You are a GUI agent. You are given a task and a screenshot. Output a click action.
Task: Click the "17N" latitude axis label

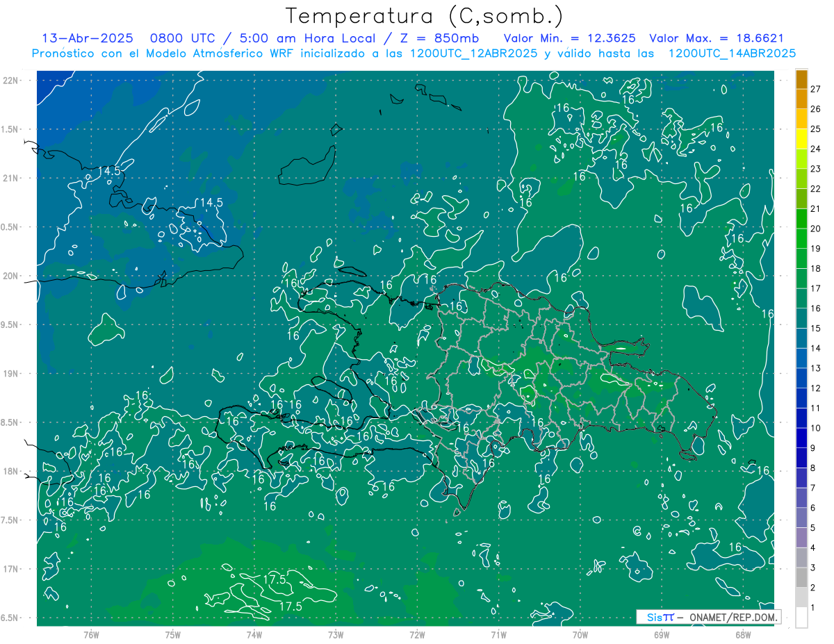10,569
